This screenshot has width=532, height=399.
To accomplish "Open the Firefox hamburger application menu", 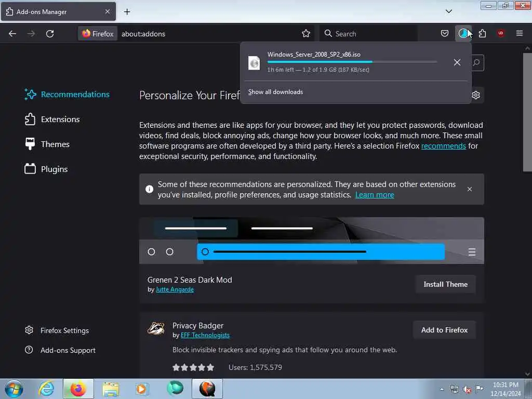I will (x=520, y=33).
